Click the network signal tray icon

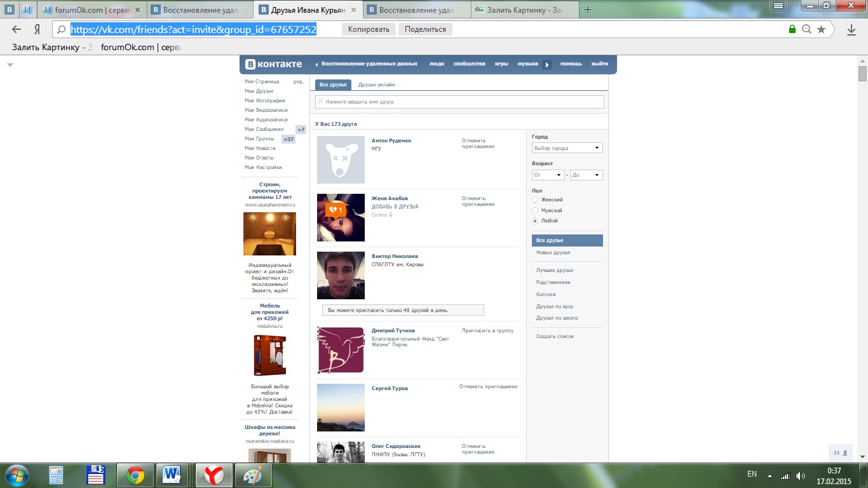[785, 475]
